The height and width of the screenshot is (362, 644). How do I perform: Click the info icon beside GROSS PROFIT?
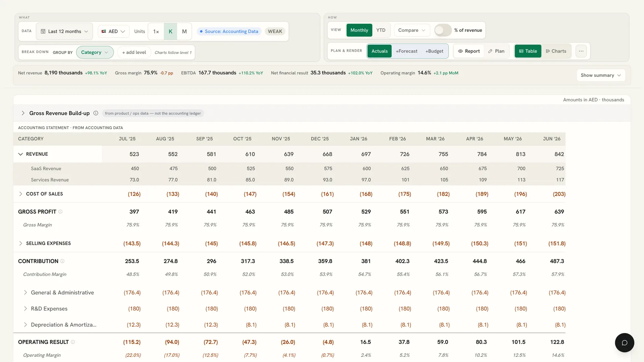pos(60,212)
